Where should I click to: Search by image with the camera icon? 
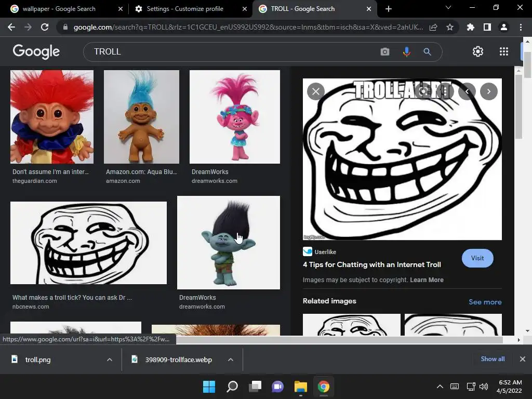(385, 51)
